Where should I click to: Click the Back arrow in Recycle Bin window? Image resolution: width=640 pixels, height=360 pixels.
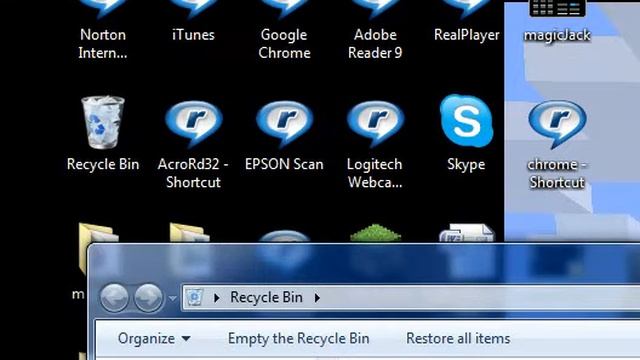click(x=114, y=298)
